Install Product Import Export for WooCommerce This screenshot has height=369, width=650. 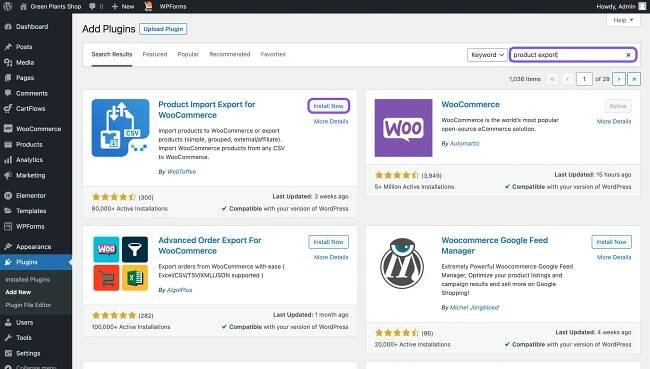[x=329, y=106]
